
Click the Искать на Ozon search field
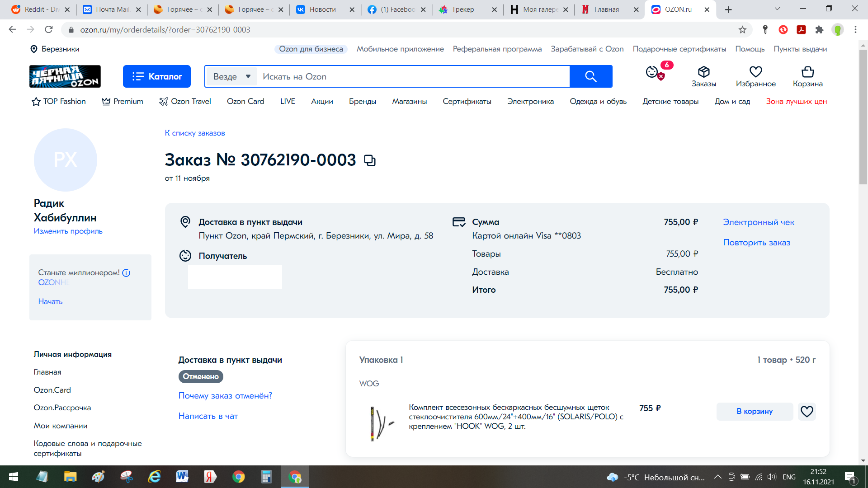point(411,76)
